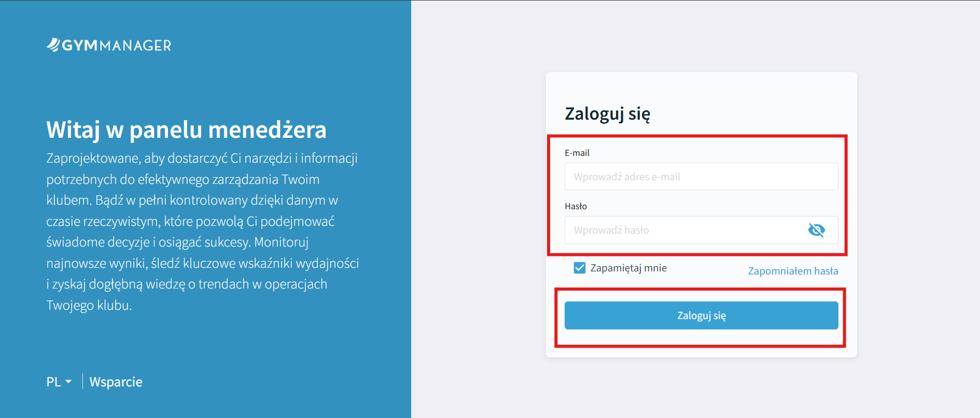Click the GymManager wing logo icon
Image resolution: width=980 pixels, height=418 pixels.
[53, 45]
